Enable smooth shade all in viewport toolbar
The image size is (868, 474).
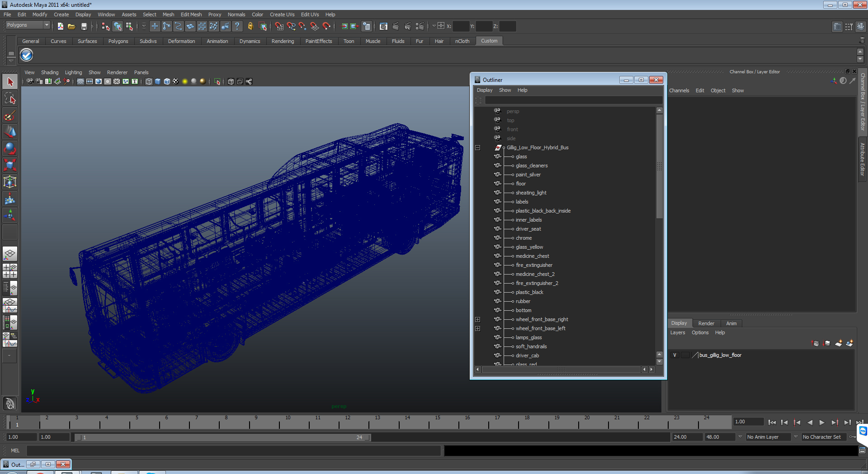(x=158, y=81)
